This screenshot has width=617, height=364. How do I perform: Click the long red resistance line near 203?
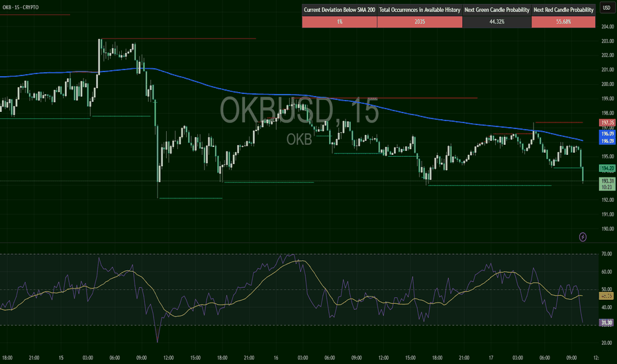coord(179,39)
